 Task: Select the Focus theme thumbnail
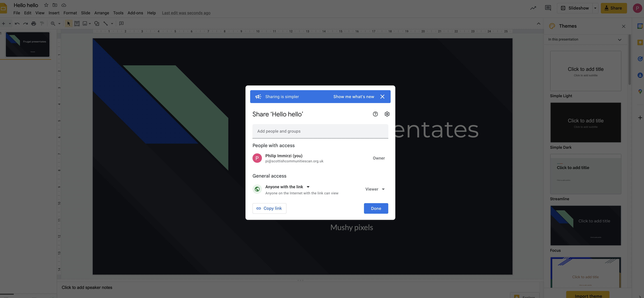click(585, 226)
